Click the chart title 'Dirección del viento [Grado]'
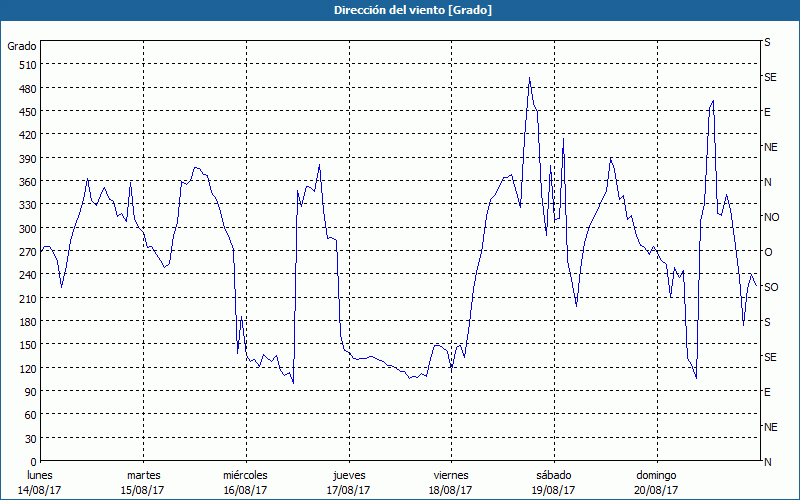 (399, 10)
